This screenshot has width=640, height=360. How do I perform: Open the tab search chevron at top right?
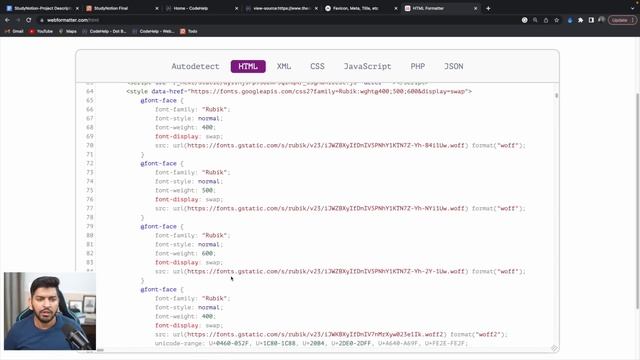[632, 8]
